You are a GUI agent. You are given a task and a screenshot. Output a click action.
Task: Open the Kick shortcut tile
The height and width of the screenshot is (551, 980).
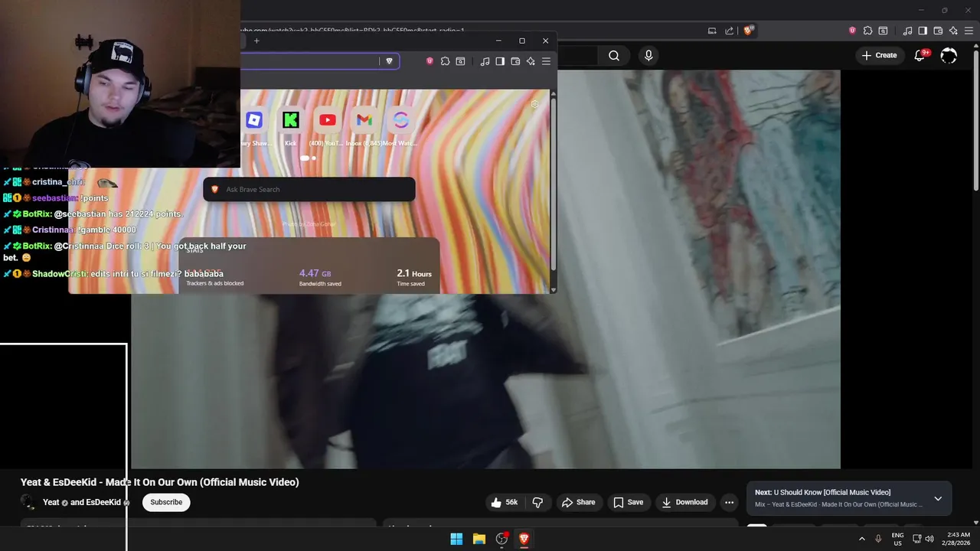[x=290, y=120]
